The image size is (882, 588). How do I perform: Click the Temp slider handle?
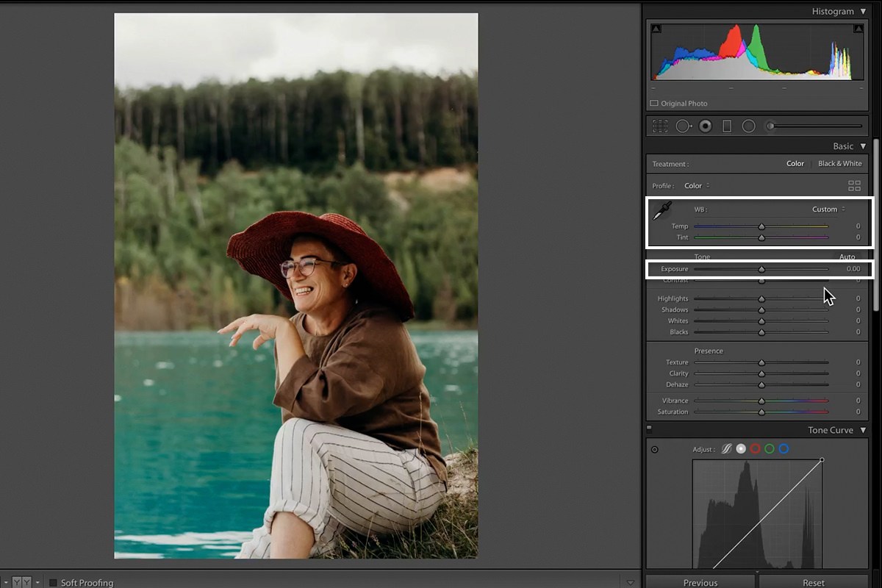coord(761,226)
